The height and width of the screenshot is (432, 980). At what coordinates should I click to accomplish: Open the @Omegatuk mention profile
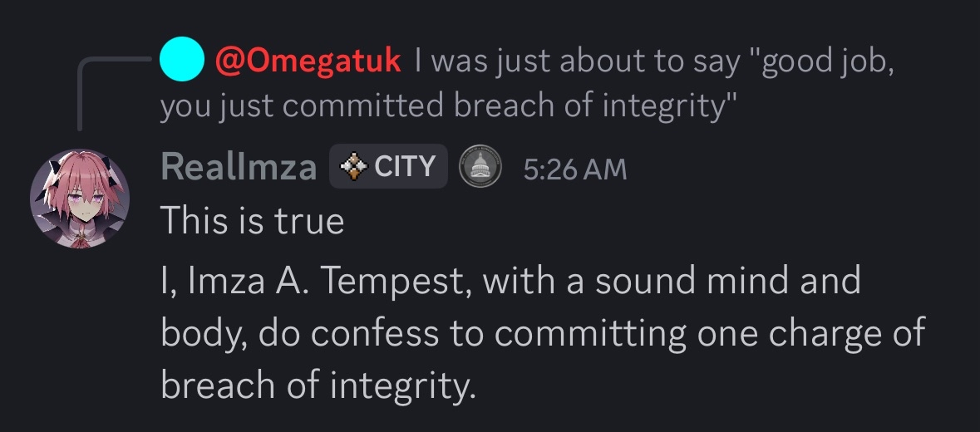(x=308, y=61)
